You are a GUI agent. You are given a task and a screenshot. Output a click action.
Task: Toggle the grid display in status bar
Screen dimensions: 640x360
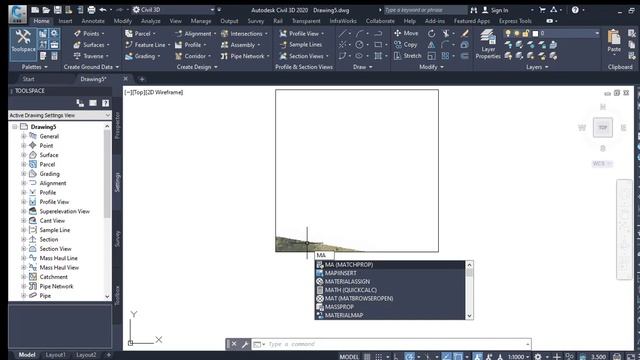tap(367, 357)
